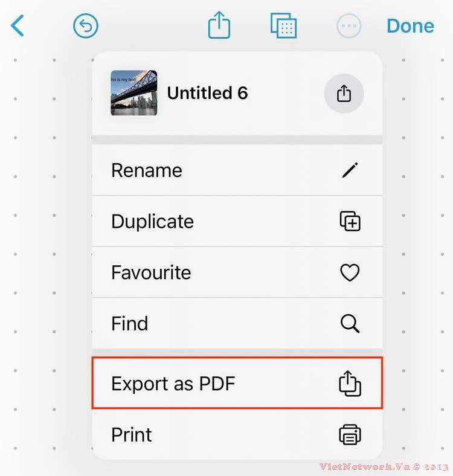This screenshot has height=476, width=453.
Task: Open the Untitled 6 board thumbnail
Action: tap(134, 93)
